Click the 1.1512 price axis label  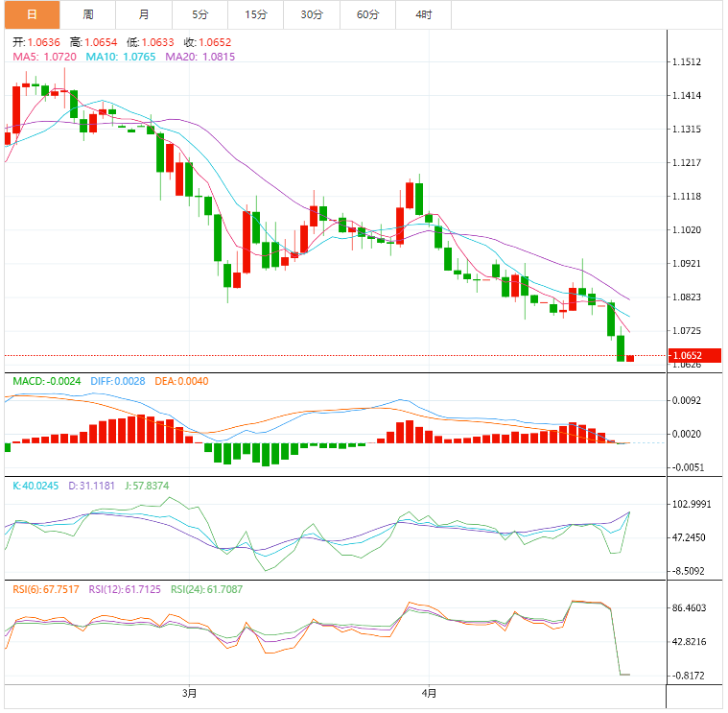coord(687,61)
